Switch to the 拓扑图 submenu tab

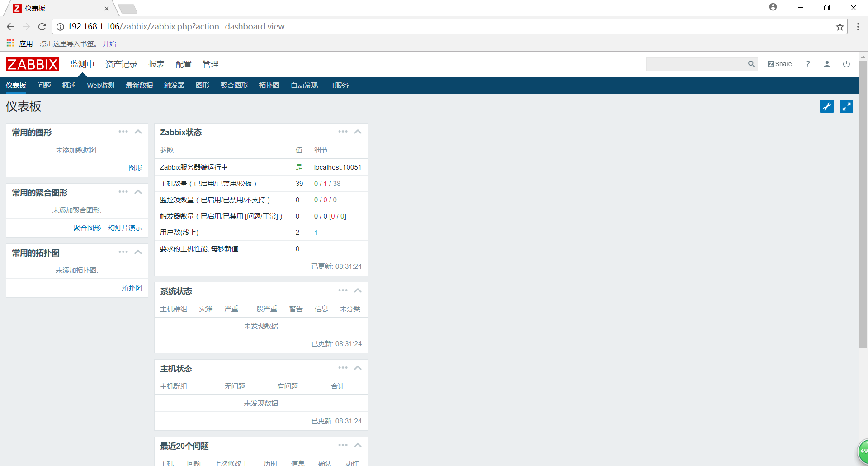[x=269, y=86]
